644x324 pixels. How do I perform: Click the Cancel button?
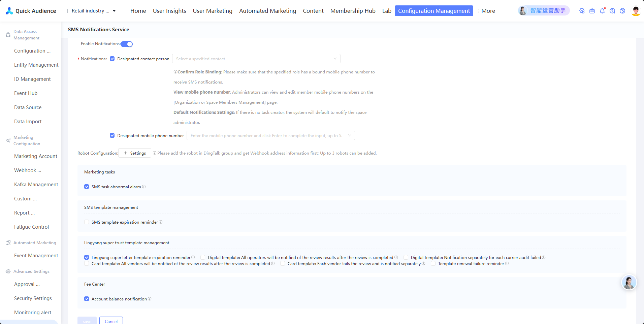pos(111,321)
